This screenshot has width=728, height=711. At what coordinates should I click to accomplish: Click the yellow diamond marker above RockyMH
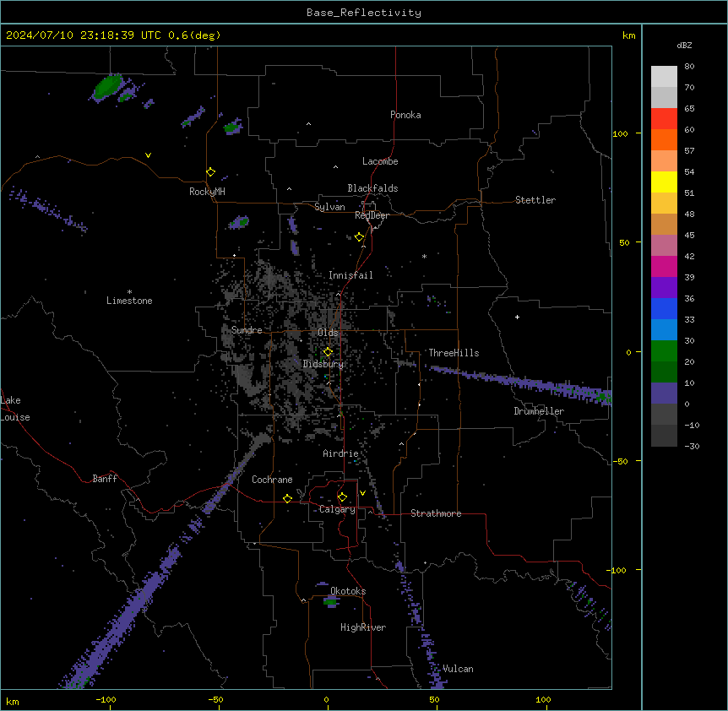210,172
